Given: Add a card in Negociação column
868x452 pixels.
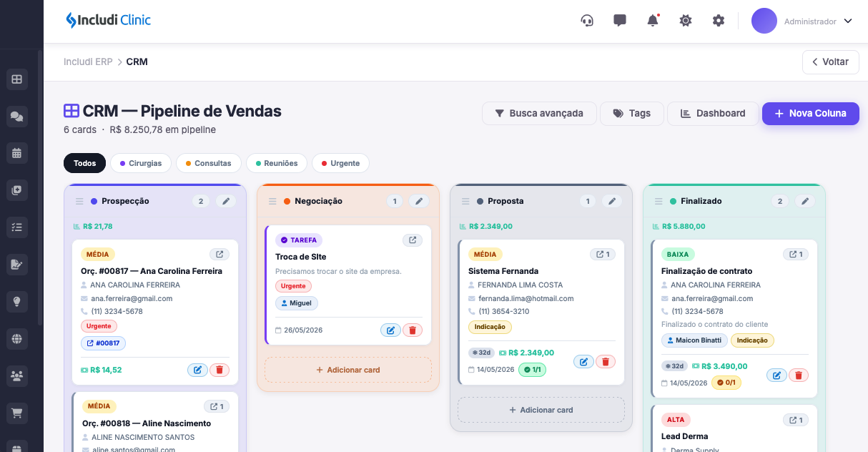Looking at the screenshot, I should click(348, 370).
